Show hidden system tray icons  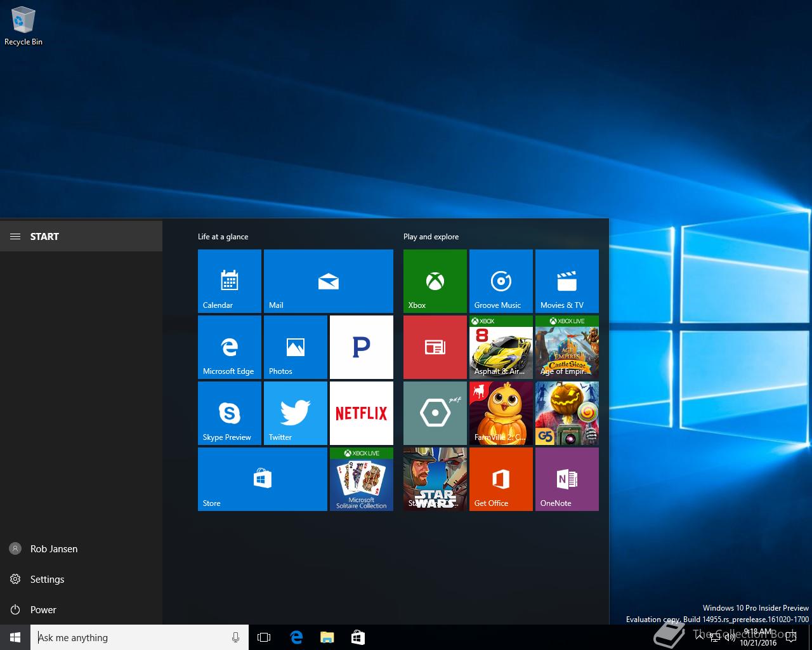coord(700,637)
